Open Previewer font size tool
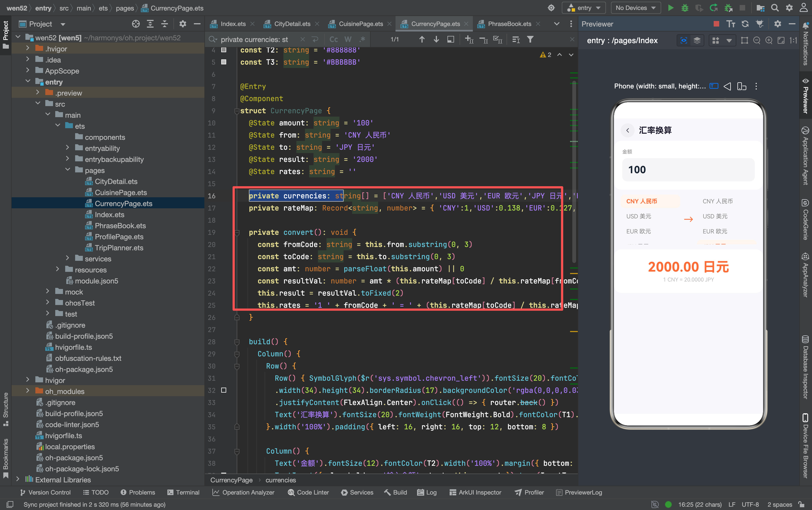 tap(731, 24)
